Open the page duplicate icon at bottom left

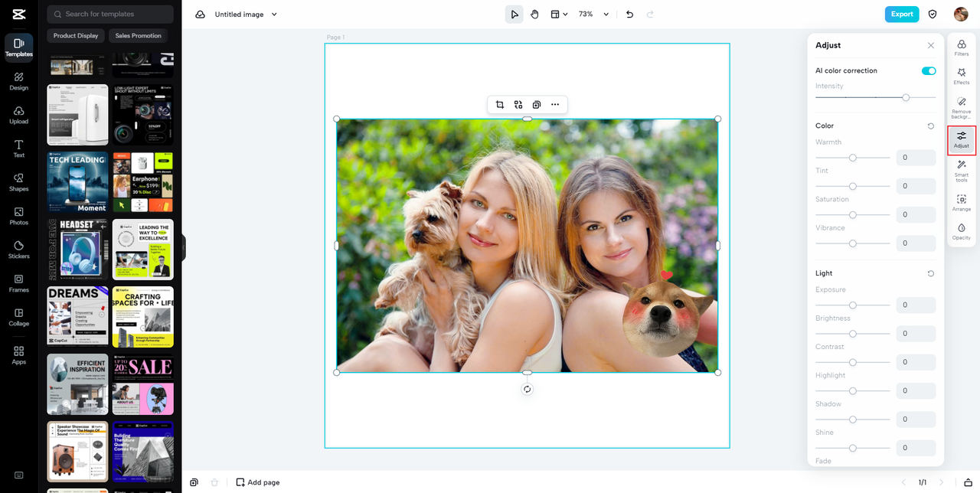click(194, 482)
